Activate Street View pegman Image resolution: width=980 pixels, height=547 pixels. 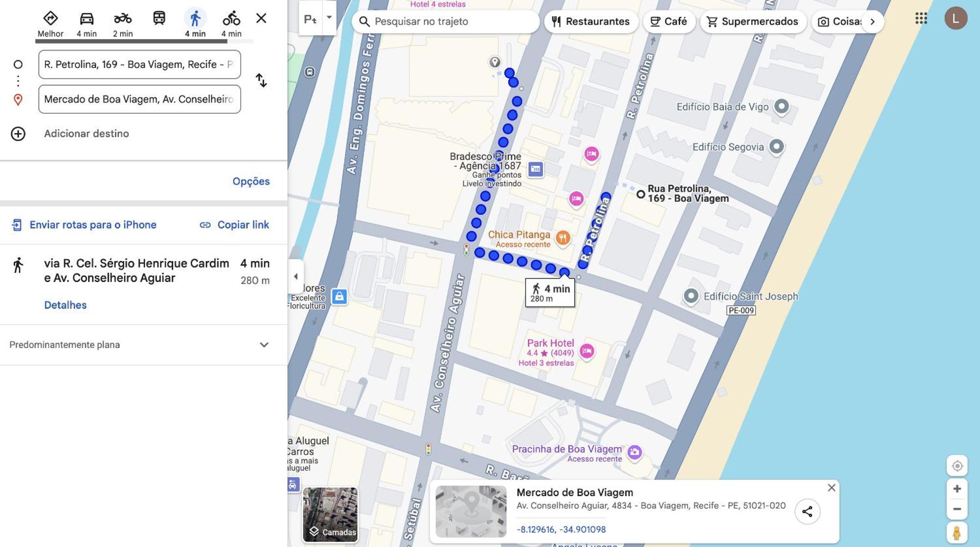[957, 533]
